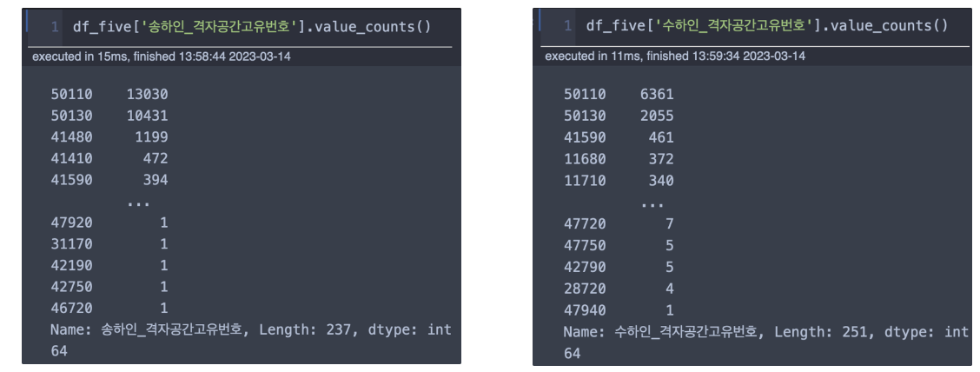Select index 31170 in the 송하인 output

(72, 244)
